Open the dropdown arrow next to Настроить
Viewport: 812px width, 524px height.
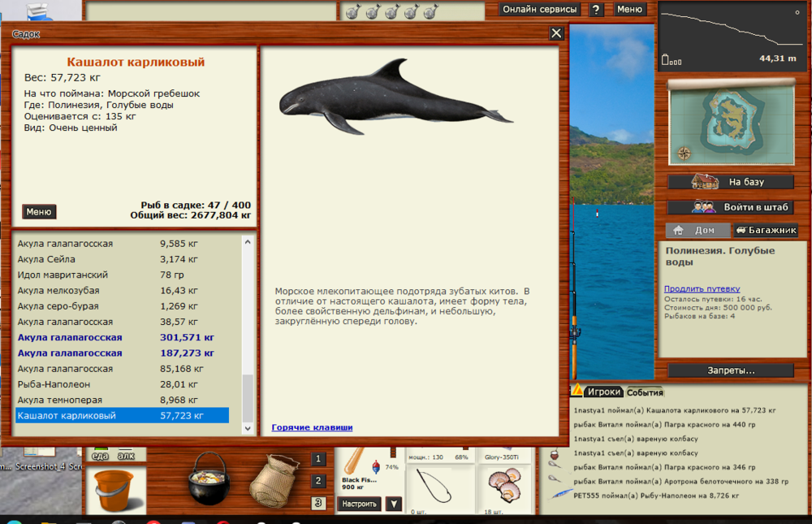[394, 503]
